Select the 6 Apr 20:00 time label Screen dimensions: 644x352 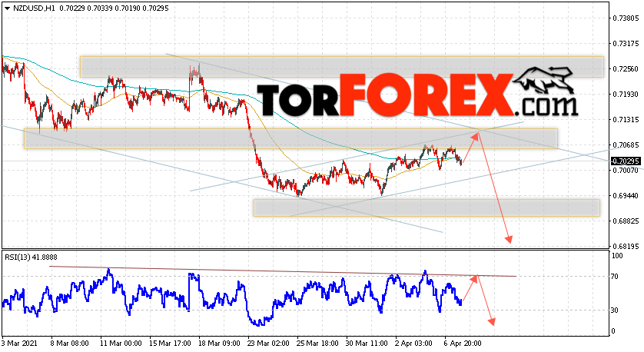click(x=463, y=344)
